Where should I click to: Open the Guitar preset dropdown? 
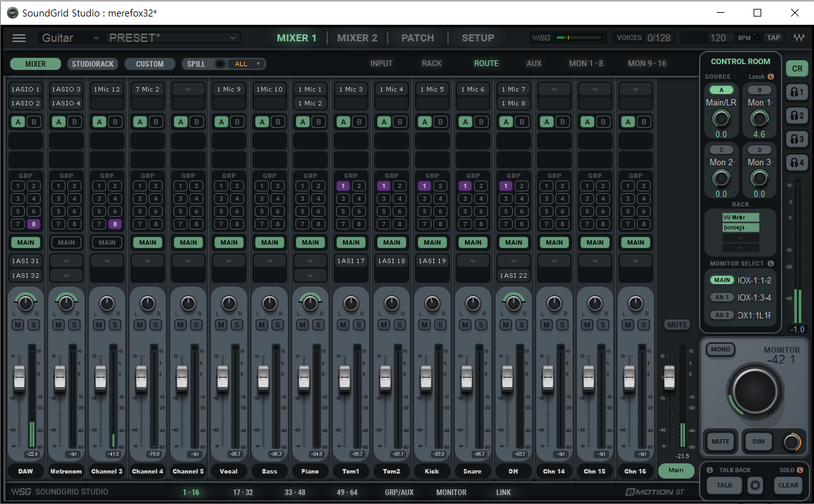click(x=70, y=38)
